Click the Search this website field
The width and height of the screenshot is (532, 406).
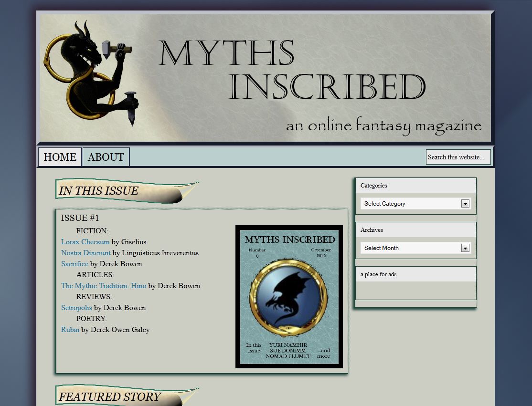pos(458,157)
